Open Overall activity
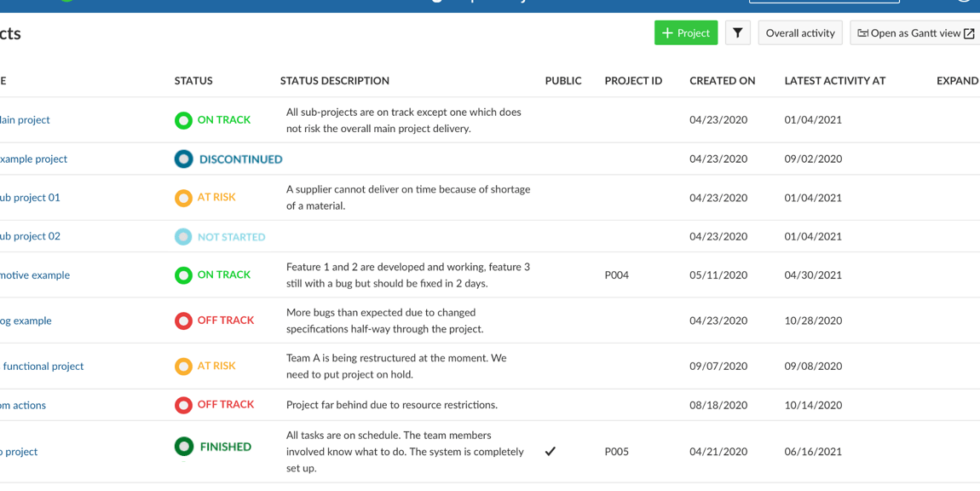Viewport: 980px width, 491px height. pos(800,33)
